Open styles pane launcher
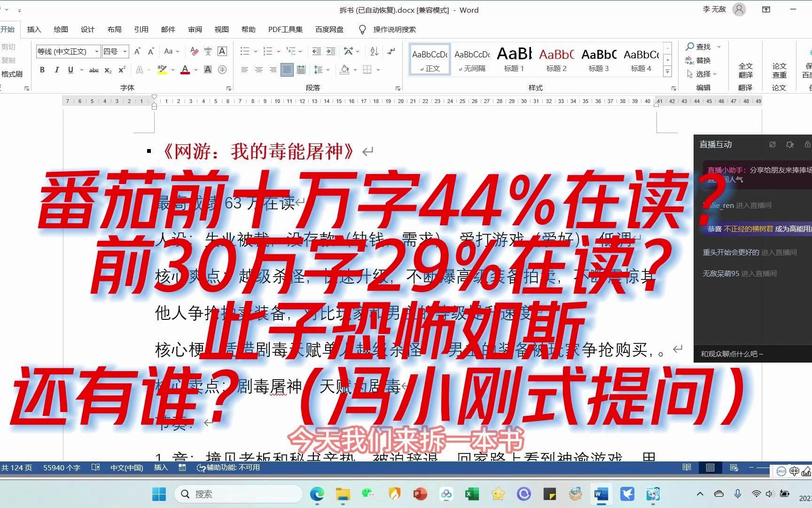Screen dimensions: 812x508 673,88
